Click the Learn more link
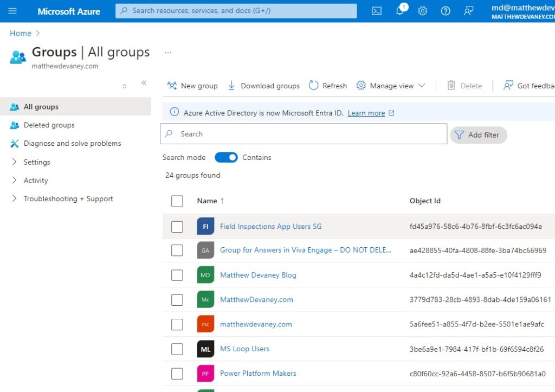Viewport: 555px width, 392px height. tap(366, 113)
